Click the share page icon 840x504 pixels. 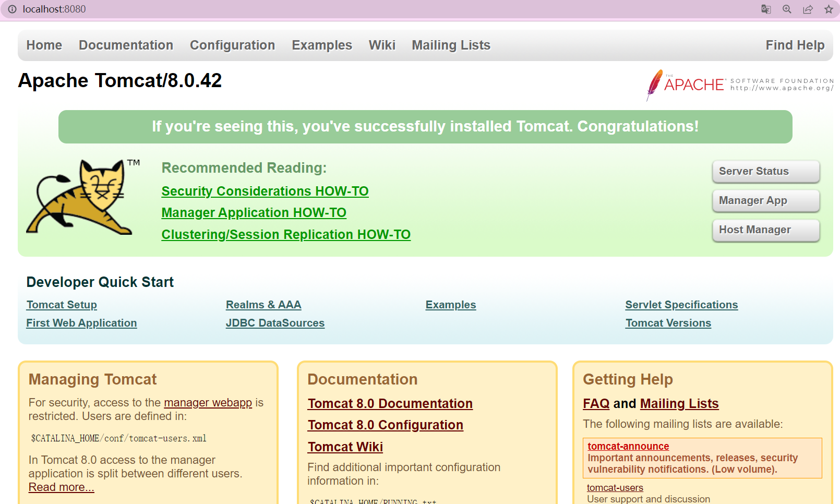coord(808,9)
